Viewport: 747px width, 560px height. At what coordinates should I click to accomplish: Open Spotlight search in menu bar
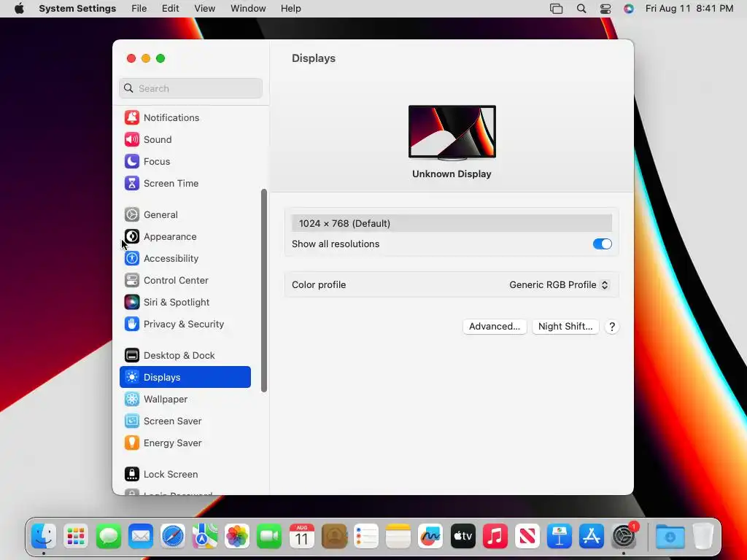tap(581, 9)
